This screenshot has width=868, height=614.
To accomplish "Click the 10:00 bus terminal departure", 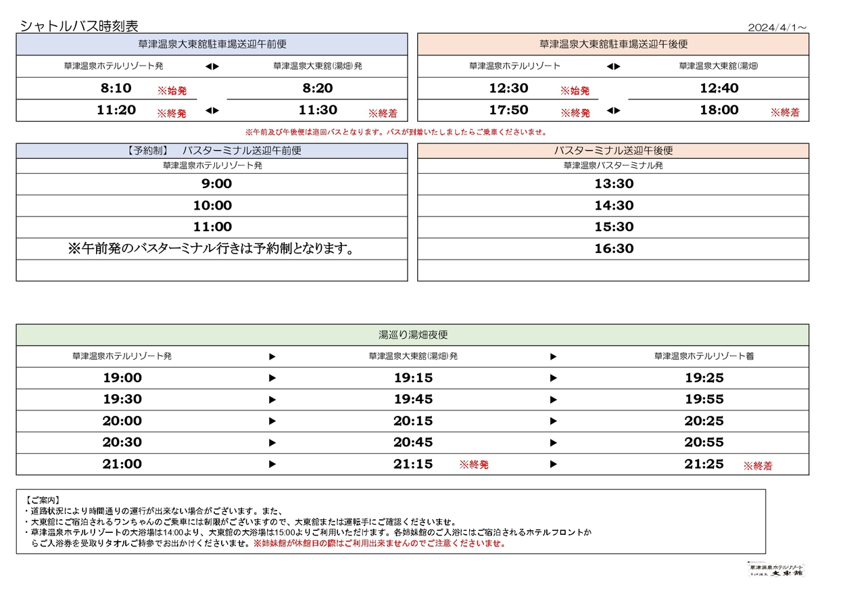I will point(212,206).
